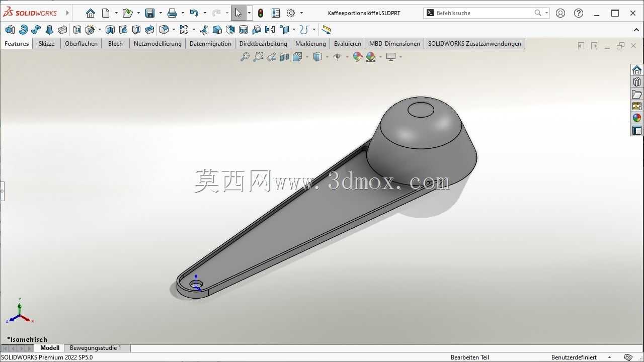Switch to the Blech tab
Screen dimensions: 644x362
115,44
